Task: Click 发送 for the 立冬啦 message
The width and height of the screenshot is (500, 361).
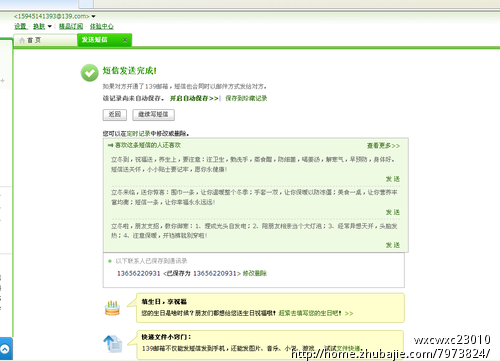Action: [393, 245]
